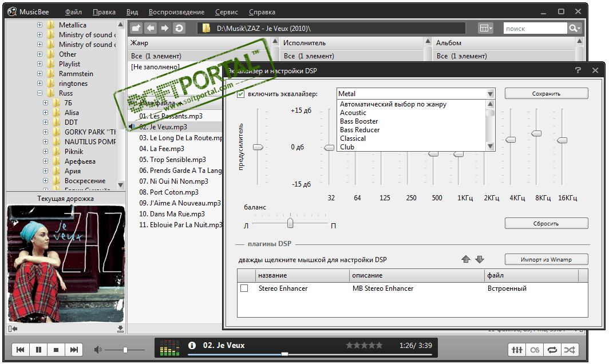This screenshot has width=609, height=364.
Task: Open help in the equalizer dialog
Action: (x=578, y=70)
